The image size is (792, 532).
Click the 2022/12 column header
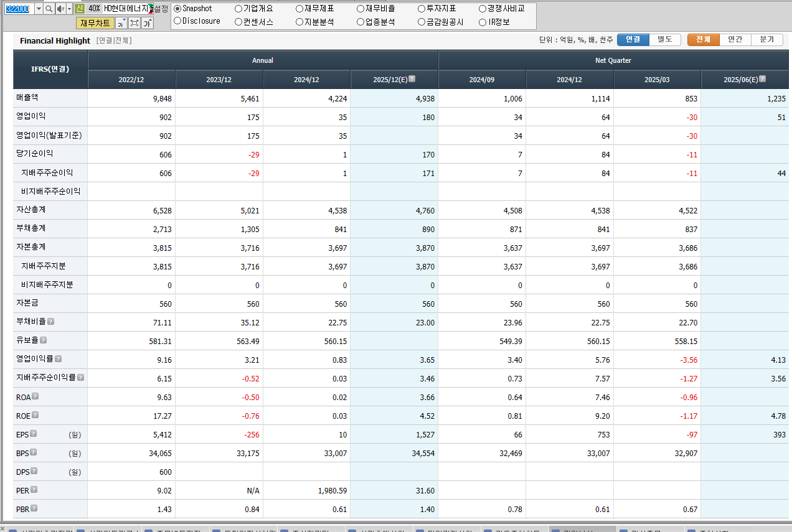point(131,80)
